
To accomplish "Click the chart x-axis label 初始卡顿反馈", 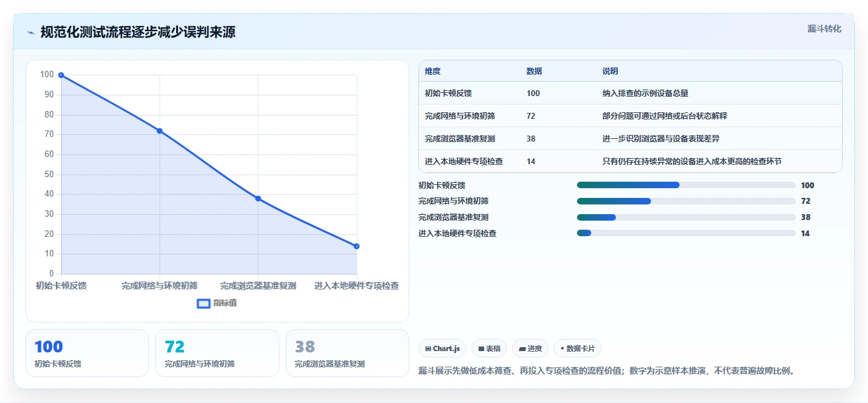I will [x=61, y=286].
